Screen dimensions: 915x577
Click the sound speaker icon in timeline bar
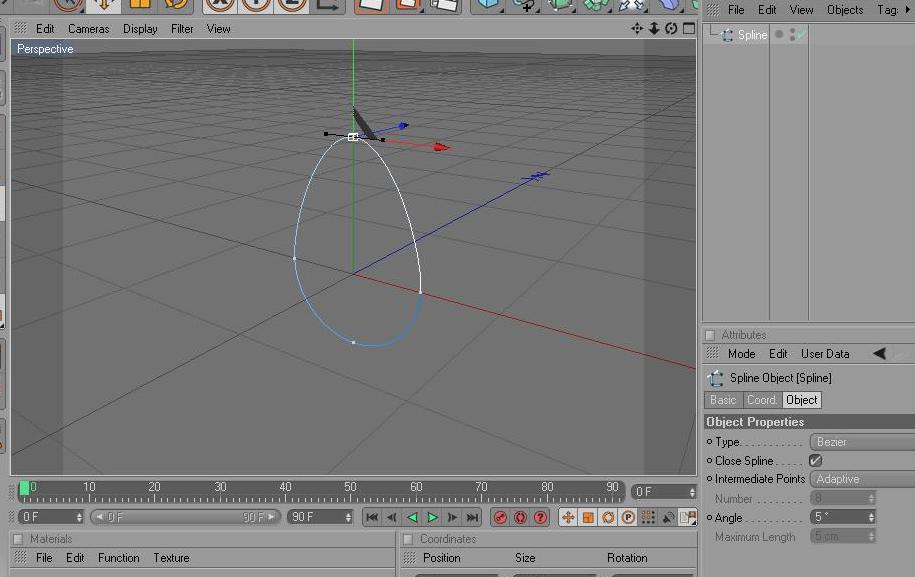click(668, 517)
